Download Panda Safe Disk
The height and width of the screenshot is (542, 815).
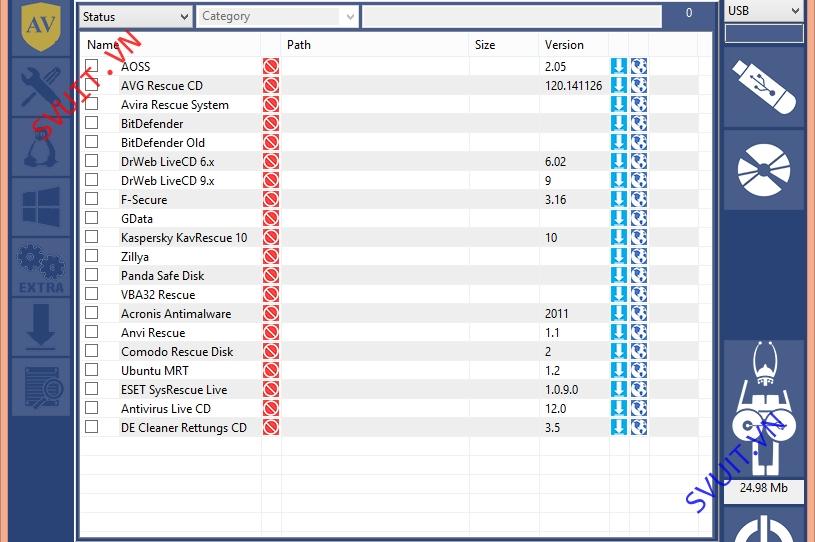coord(619,275)
